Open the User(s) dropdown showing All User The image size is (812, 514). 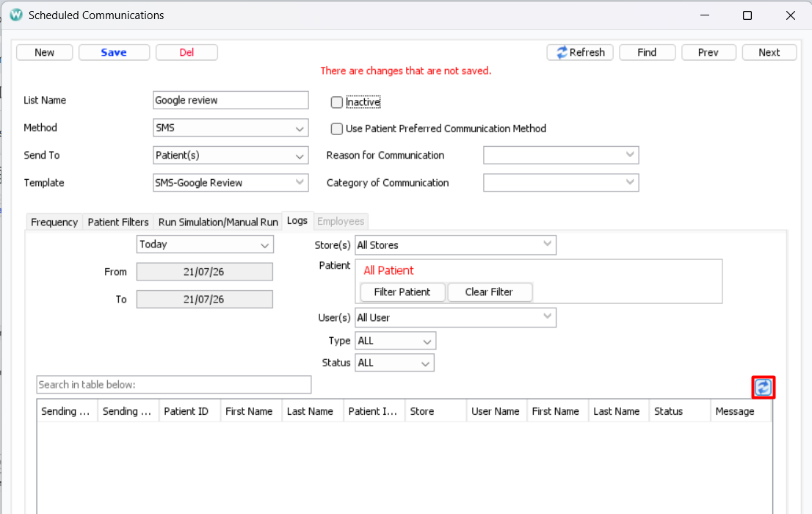pyautogui.click(x=455, y=318)
